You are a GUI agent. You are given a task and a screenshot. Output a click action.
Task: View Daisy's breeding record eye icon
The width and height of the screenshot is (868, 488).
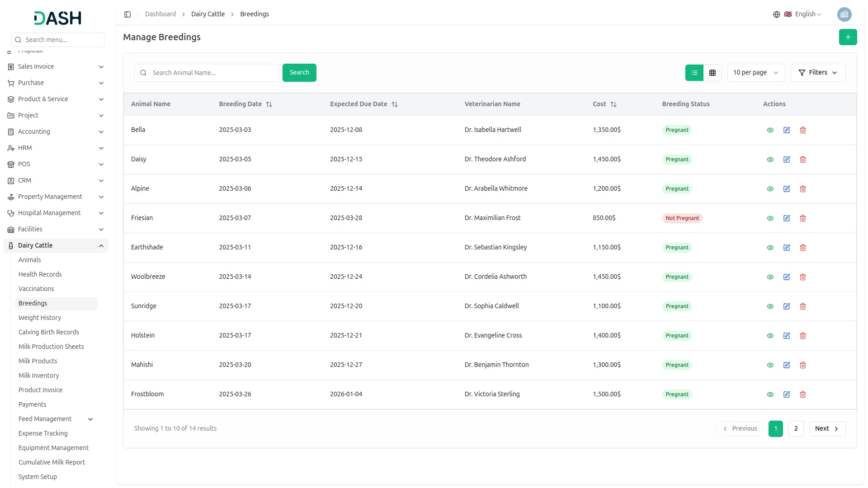click(x=770, y=160)
